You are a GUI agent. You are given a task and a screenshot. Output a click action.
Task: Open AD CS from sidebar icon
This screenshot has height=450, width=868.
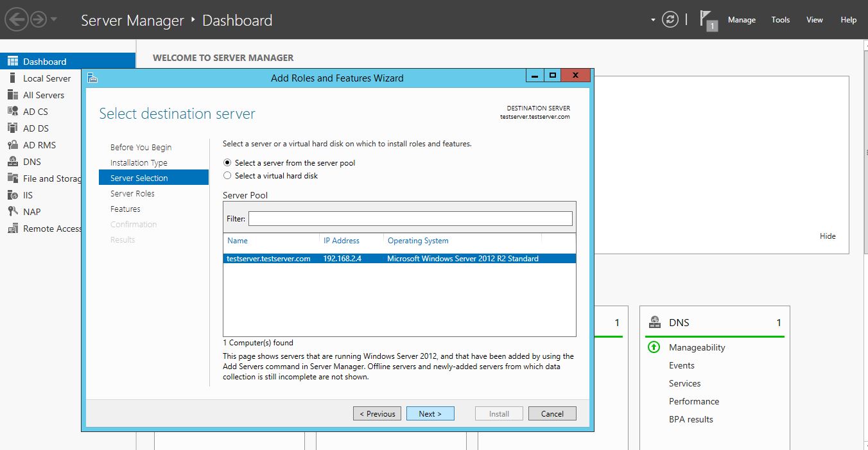(x=12, y=112)
